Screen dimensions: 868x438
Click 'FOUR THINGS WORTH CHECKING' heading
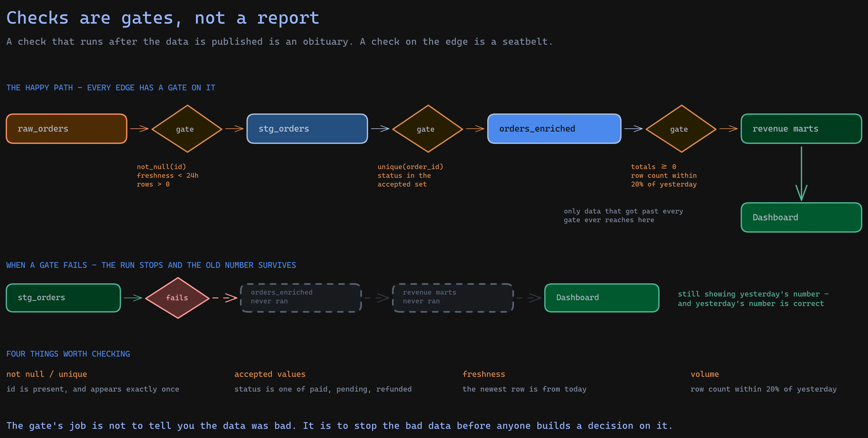coord(68,354)
